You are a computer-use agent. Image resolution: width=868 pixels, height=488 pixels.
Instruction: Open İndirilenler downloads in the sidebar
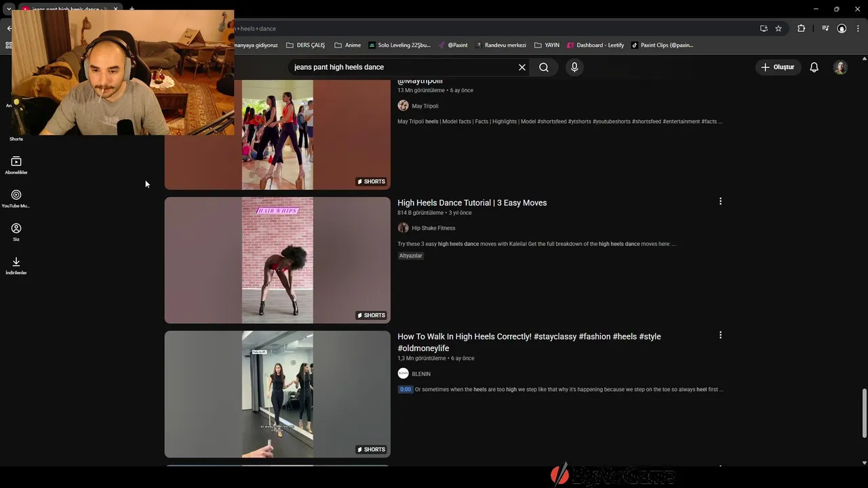[x=16, y=266]
